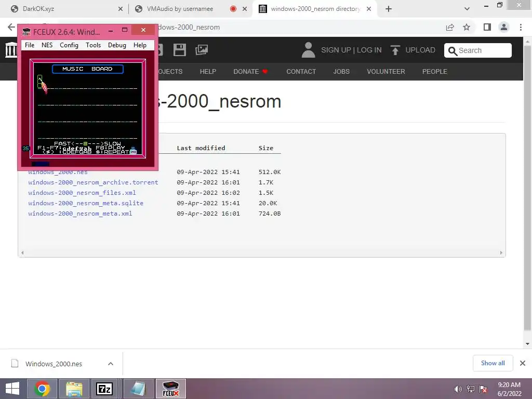Open 7-Zip from the taskbar
This screenshot has height=399, width=532.
click(104, 389)
